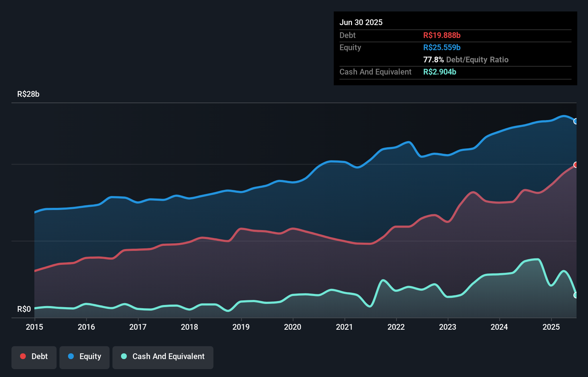
Task: Click the 77.8% Debt/Equity Ratio indicator
Action: (x=466, y=60)
